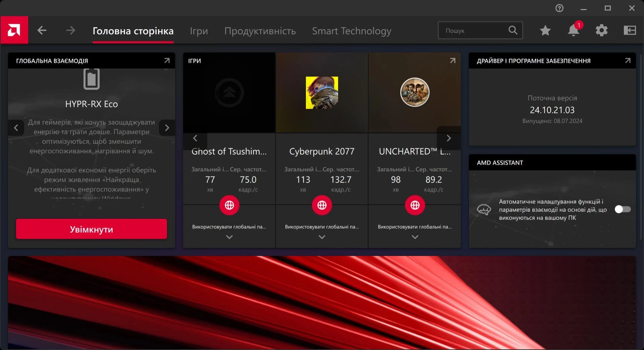The image size is (644, 350).
Task: Open the Головна сторінка tab
Action: [x=133, y=31]
